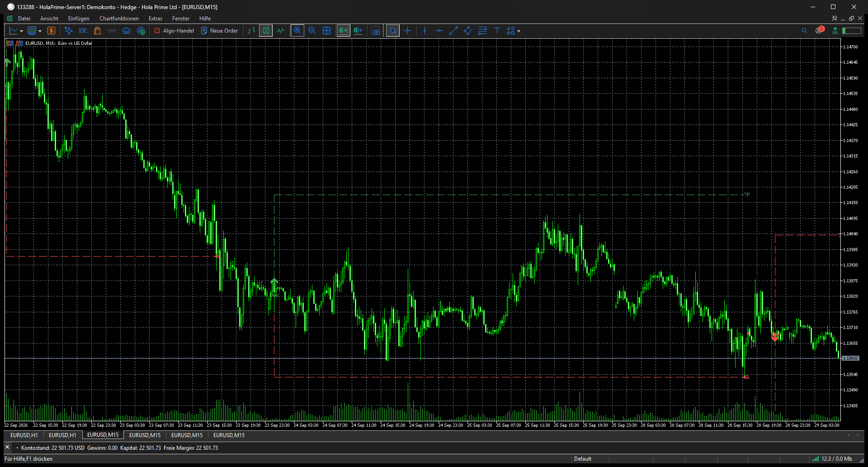Image resolution: width=868 pixels, height=467 pixels.
Task: Open the Ansicht menu
Action: [49, 19]
